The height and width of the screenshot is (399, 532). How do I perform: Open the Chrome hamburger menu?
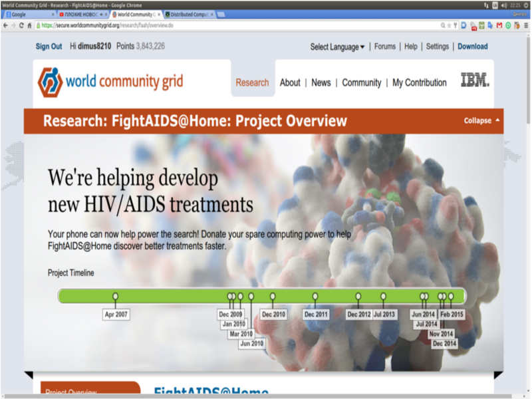tap(525, 25)
